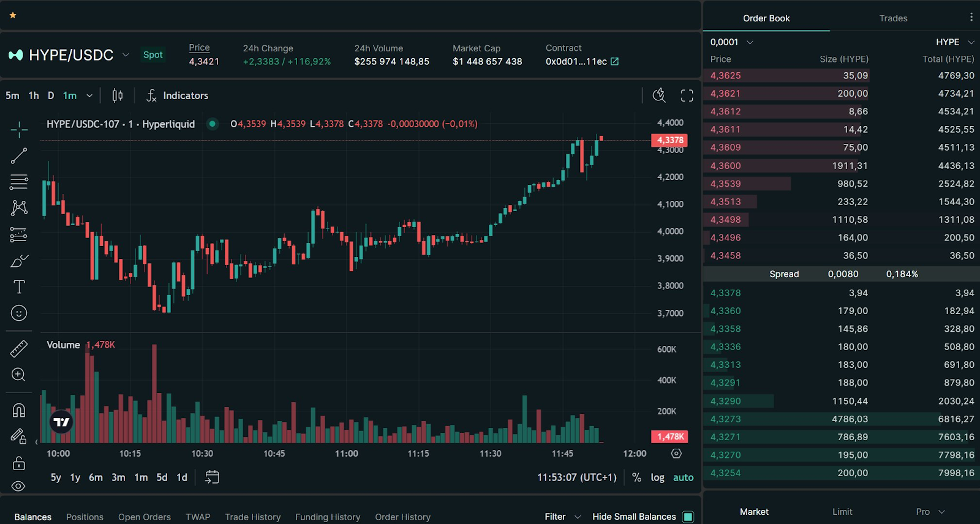This screenshot has width=980, height=524.
Task: Hide all drawings with eye icon
Action: [x=19, y=486]
